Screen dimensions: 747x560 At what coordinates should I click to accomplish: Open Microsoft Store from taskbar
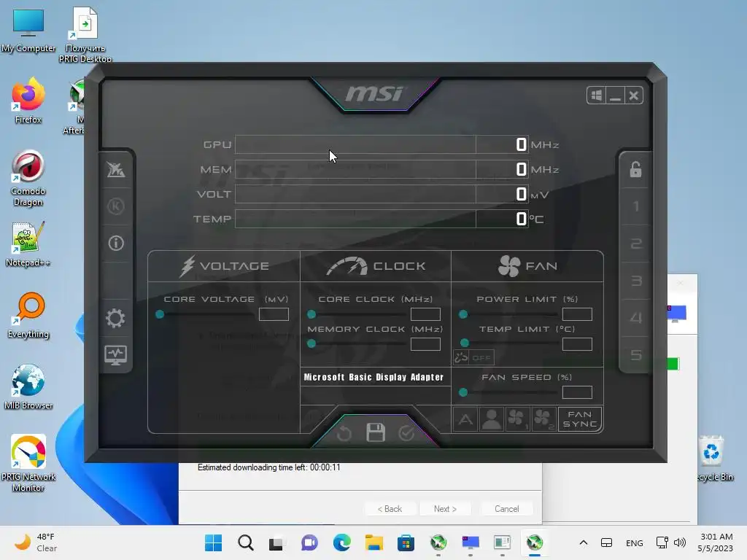(406, 542)
